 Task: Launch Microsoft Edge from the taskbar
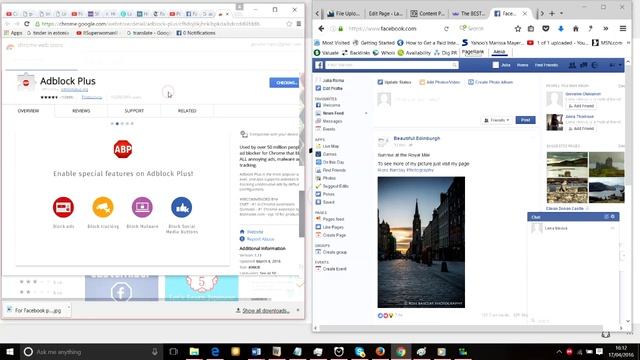(x=215, y=351)
